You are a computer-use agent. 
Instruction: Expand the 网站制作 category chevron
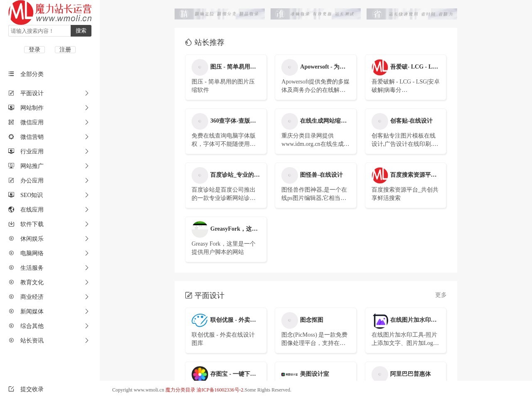[87, 108]
